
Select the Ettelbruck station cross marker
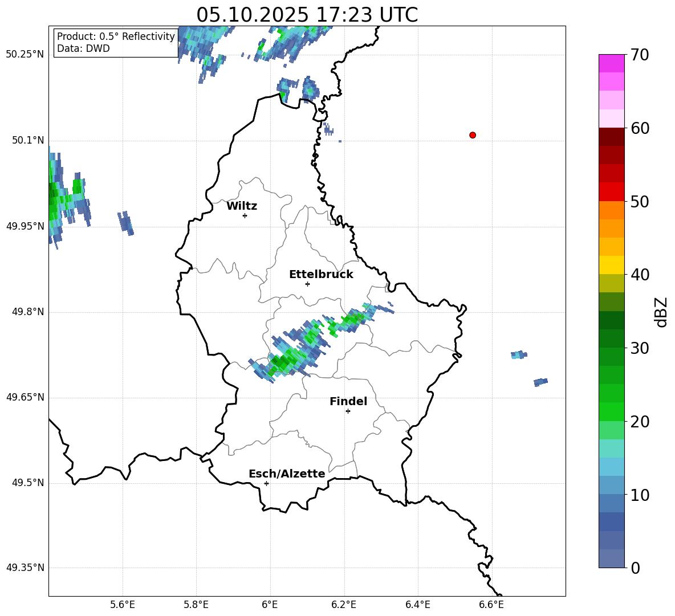point(307,284)
